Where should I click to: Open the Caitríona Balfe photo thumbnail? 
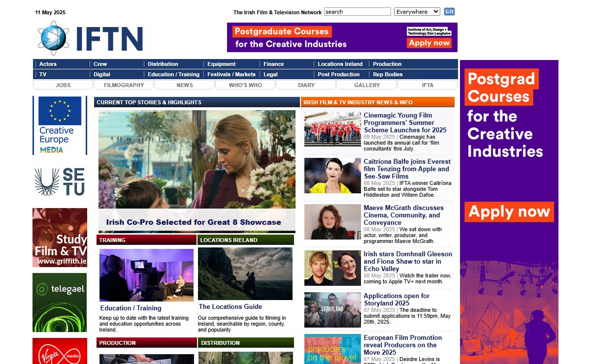coord(332,176)
